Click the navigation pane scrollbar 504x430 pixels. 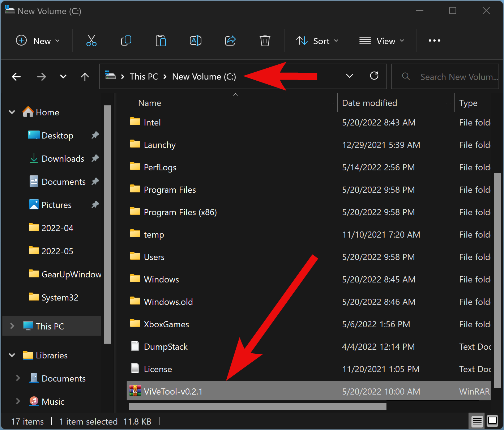point(107,224)
